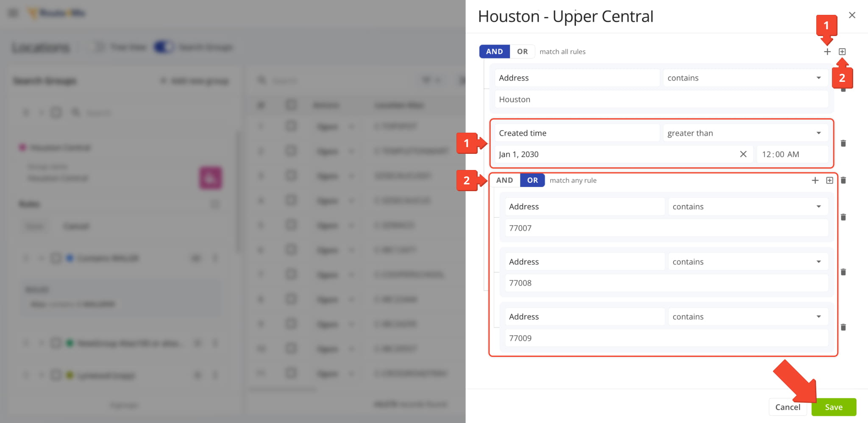Open operator dropdown for 77009 rule
The height and width of the screenshot is (423, 868).
coord(748,317)
